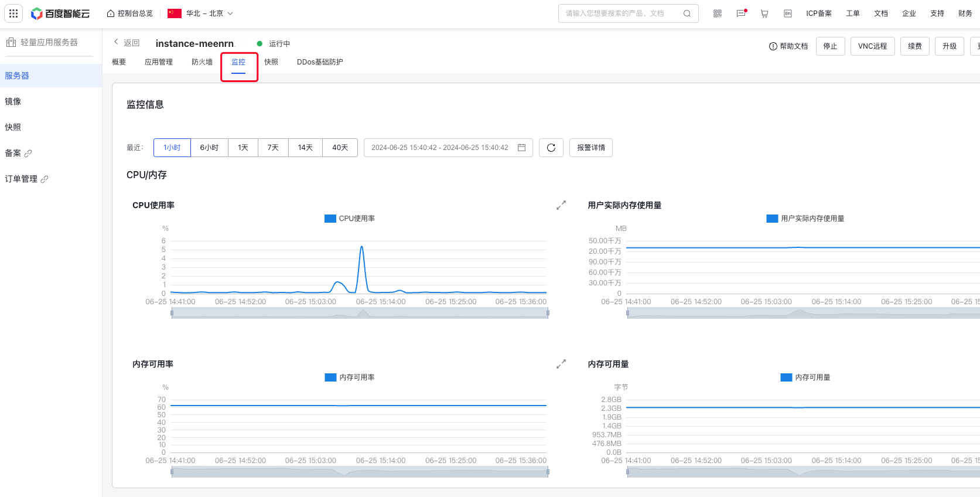Screen dimensions: 980x497
Task: Open VNC远程 connection
Action: (x=873, y=46)
